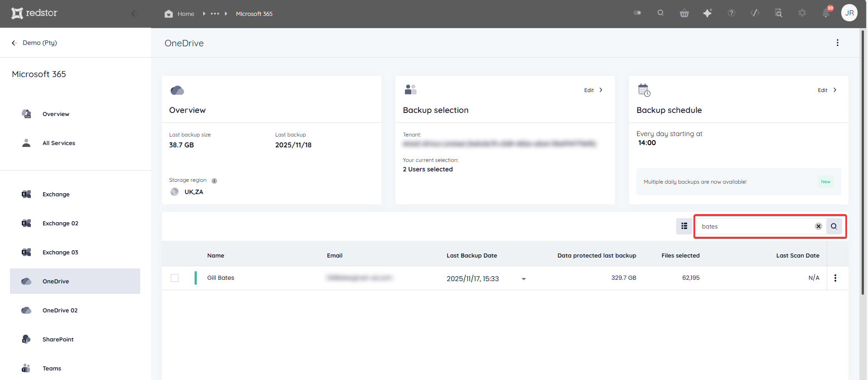Open the row actions menu for Gill Bates
Viewport: 868px width, 380px height.
point(835,278)
